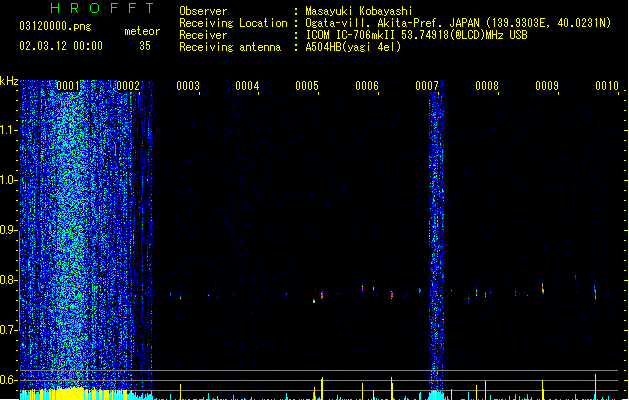Click time marker 0007
The width and height of the screenshot is (629, 400).
pyautogui.click(x=427, y=86)
